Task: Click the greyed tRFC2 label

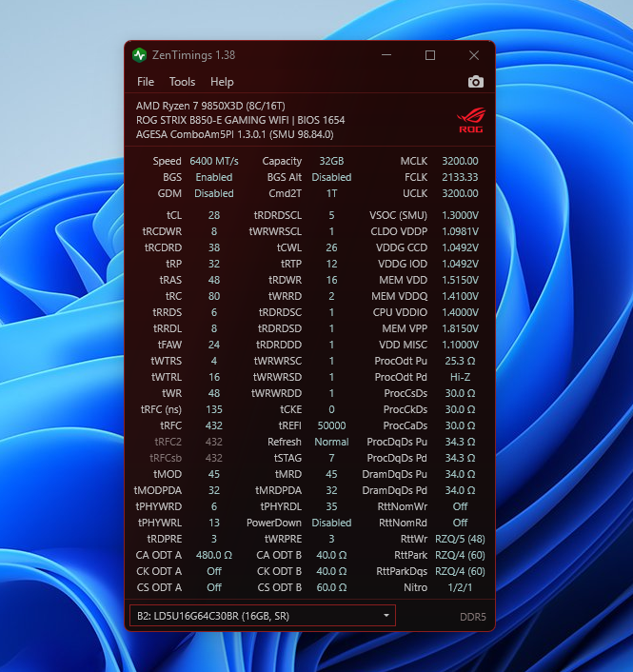Action: pos(168,442)
